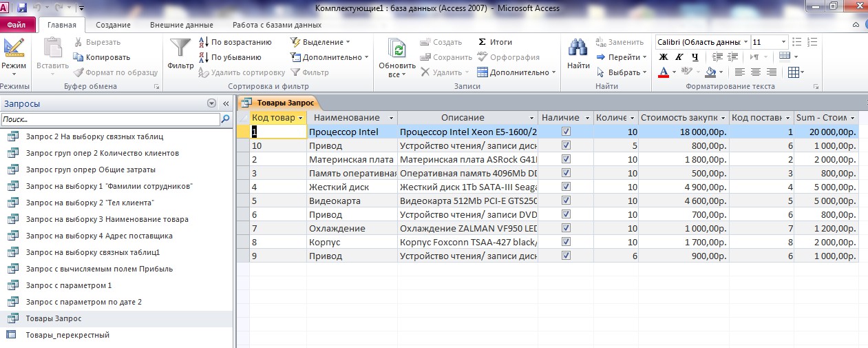Select cell Видеокарта in Наименование column

pyautogui.click(x=352, y=201)
